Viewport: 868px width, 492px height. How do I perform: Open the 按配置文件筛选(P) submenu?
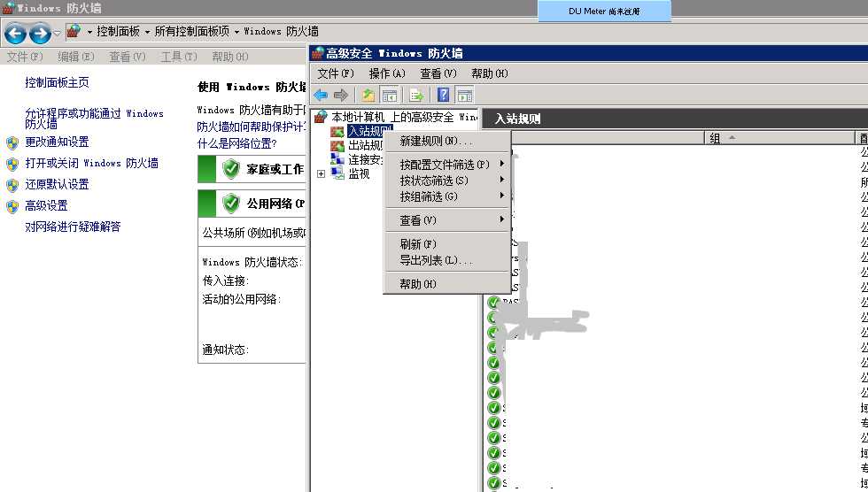[x=446, y=165]
